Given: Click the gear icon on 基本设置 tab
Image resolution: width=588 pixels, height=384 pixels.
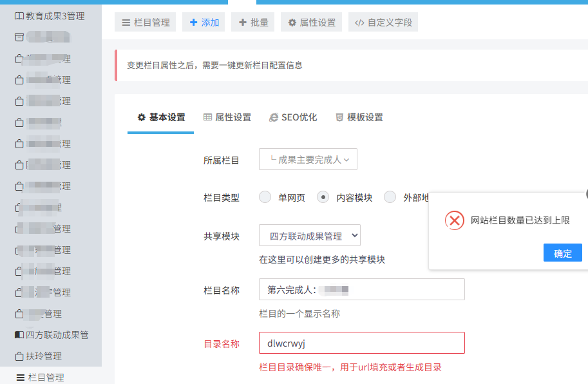Looking at the screenshot, I should 142,117.
